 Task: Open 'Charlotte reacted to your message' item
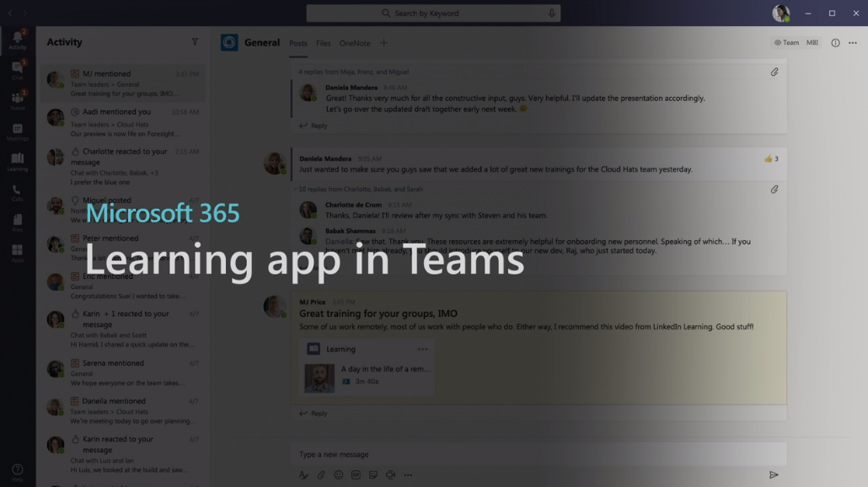pos(122,166)
